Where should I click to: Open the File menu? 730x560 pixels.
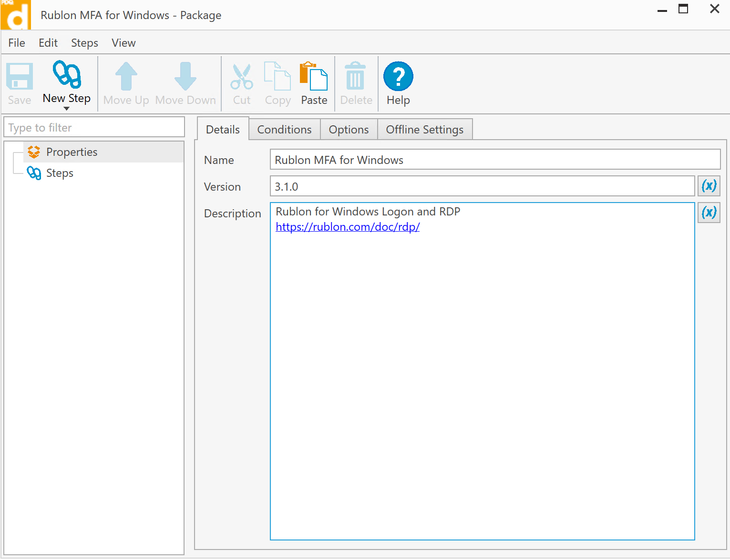tap(17, 43)
